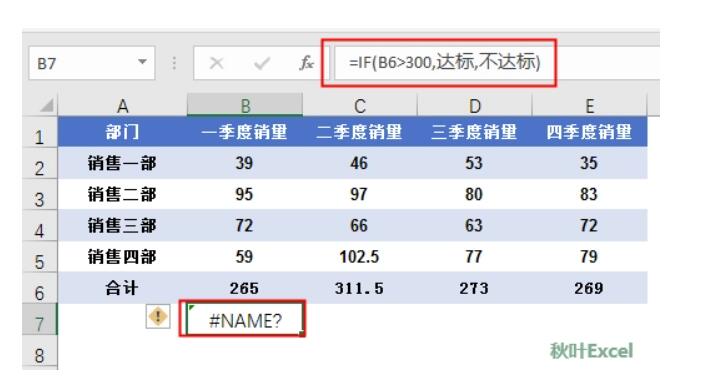Screen dimensions: 710x377
Task: Click the formula bar IF formula text
Action: click(445, 62)
